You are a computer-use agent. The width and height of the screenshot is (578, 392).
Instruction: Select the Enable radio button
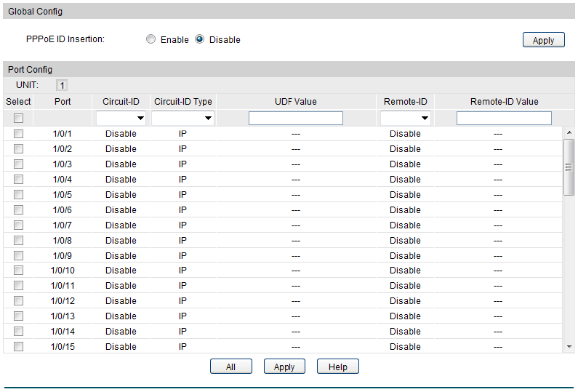[x=150, y=39]
